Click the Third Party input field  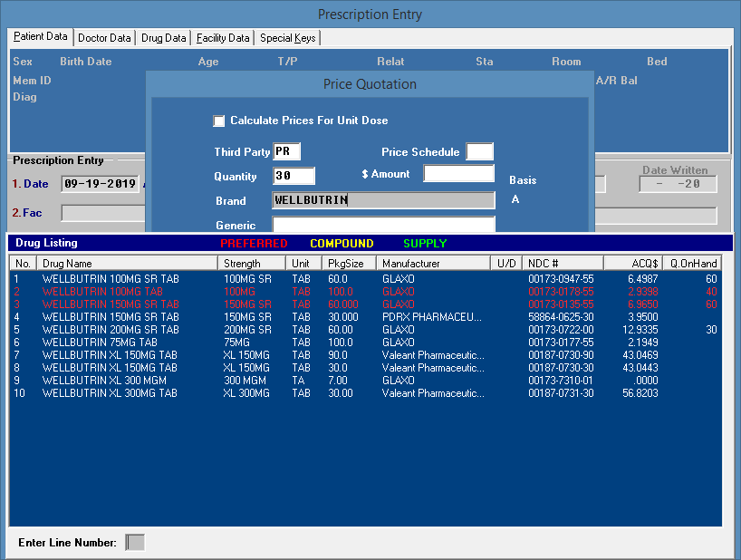point(286,151)
